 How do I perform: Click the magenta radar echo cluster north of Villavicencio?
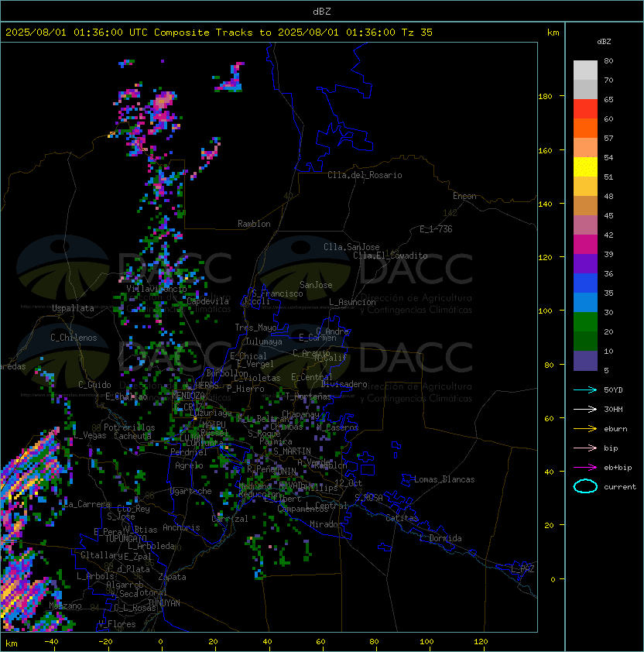coord(163,106)
